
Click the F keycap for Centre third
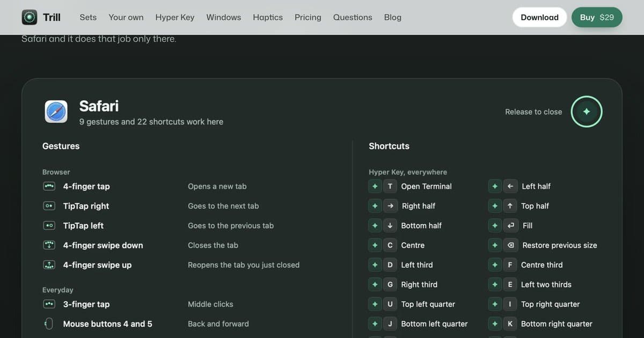(510, 265)
